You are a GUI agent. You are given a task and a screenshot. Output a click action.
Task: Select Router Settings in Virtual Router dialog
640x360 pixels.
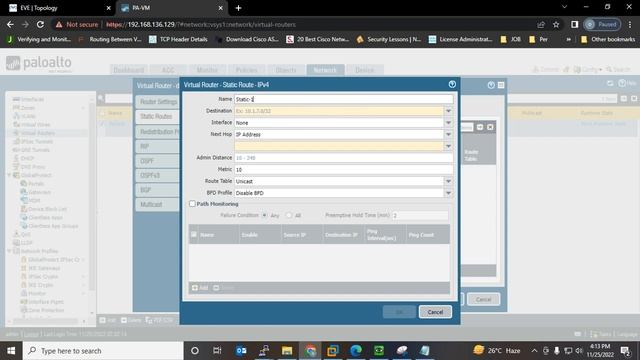158,102
